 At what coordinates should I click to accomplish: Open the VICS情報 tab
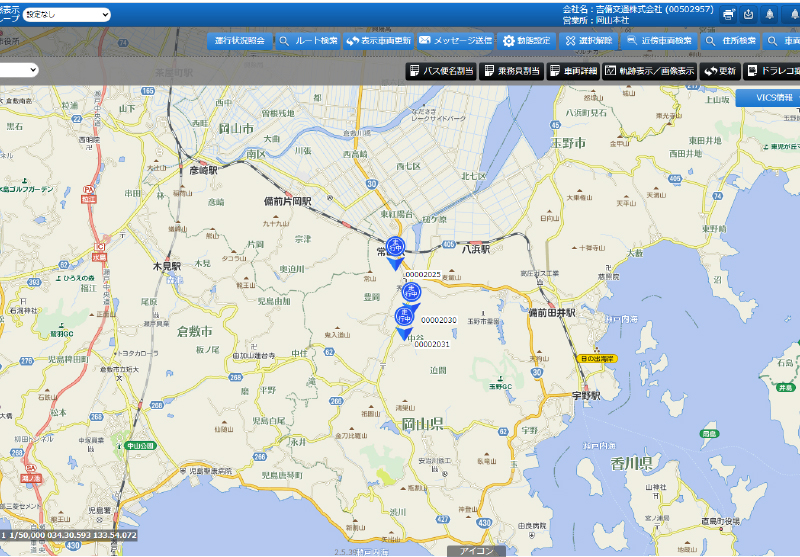[767, 98]
